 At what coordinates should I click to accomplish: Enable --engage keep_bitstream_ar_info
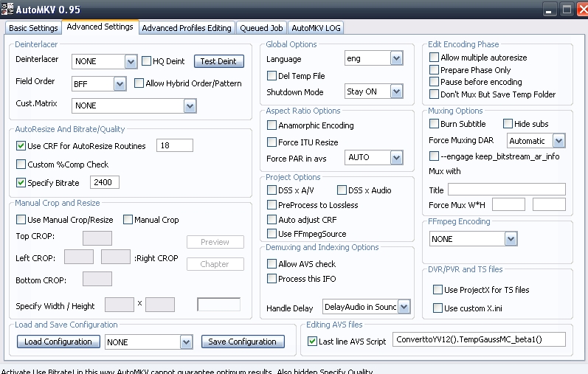point(434,156)
